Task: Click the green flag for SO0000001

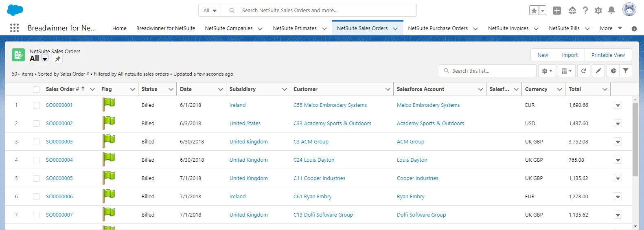Action: [109, 105]
